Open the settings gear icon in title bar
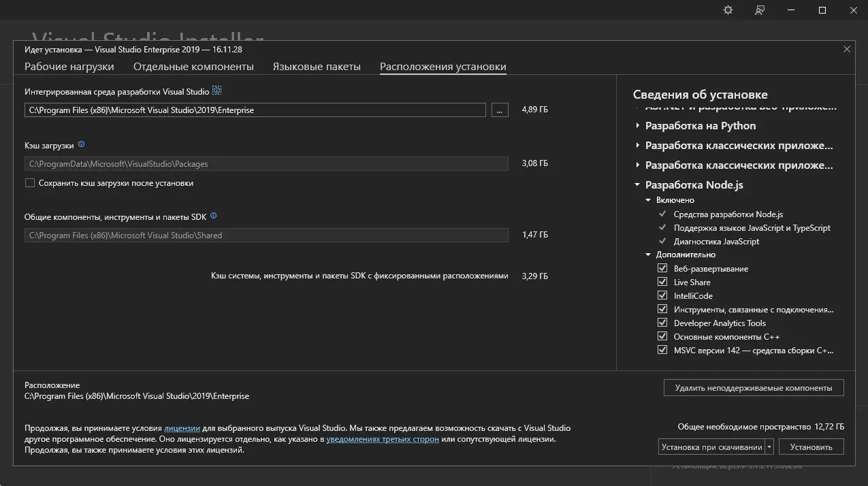Viewport: 868px width, 486px height. [728, 10]
